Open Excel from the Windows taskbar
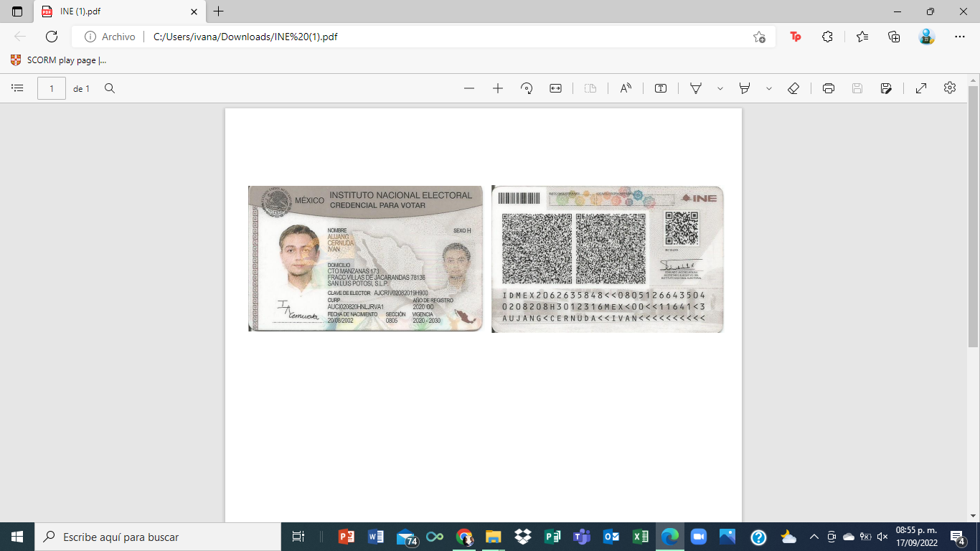This screenshot has height=551, width=980. coord(640,537)
